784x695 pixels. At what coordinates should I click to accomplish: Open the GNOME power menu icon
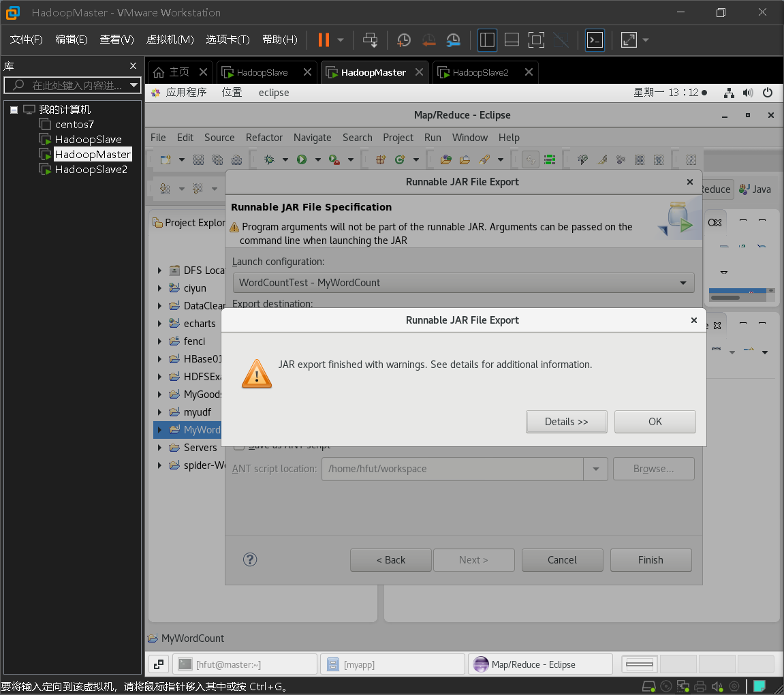(x=768, y=93)
